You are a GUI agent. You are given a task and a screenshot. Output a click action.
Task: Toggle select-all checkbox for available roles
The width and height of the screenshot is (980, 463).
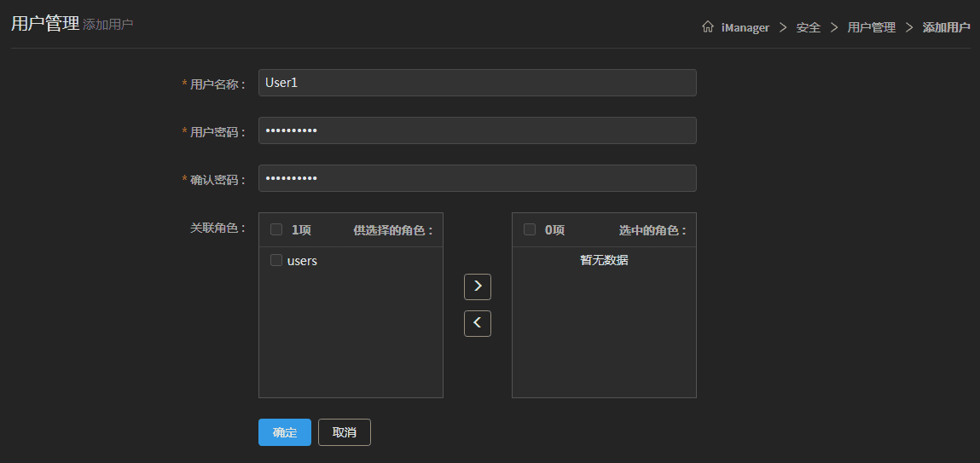pyautogui.click(x=276, y=229)
